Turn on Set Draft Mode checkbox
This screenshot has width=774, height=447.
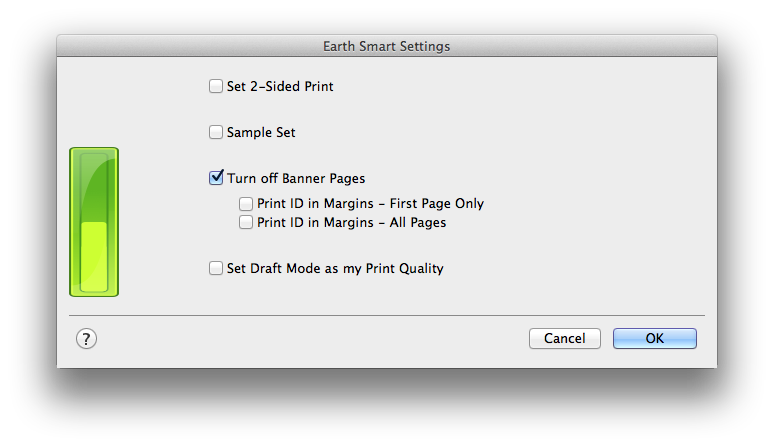[216, 268]
